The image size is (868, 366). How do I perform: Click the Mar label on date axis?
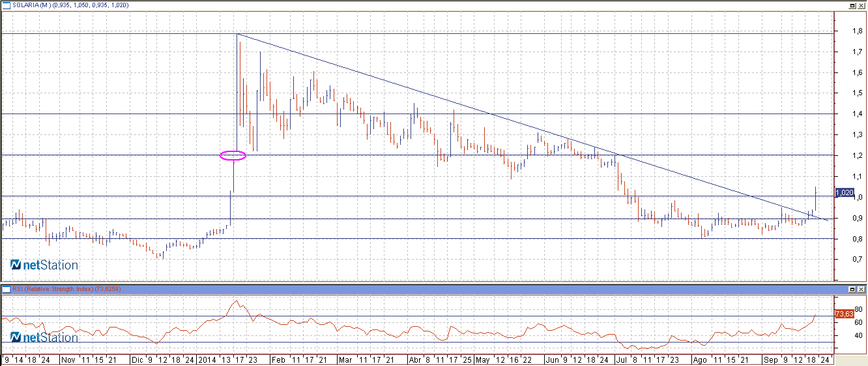tap(345, 359)
